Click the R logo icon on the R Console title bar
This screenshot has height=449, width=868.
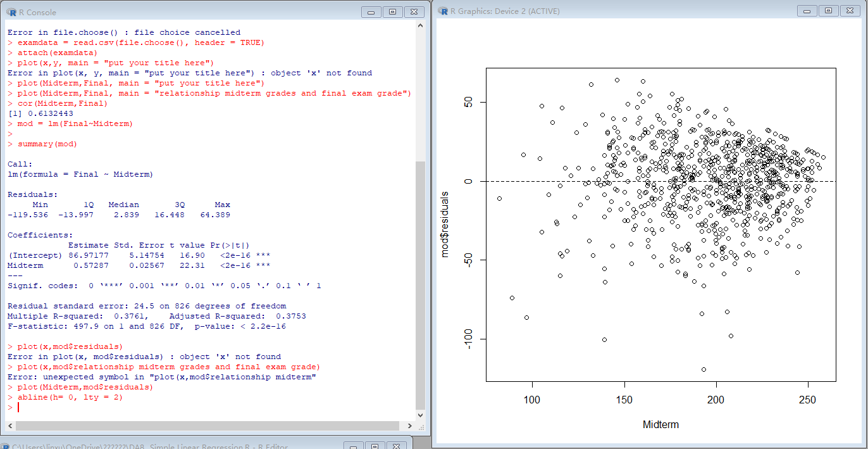tap(11, 11)
